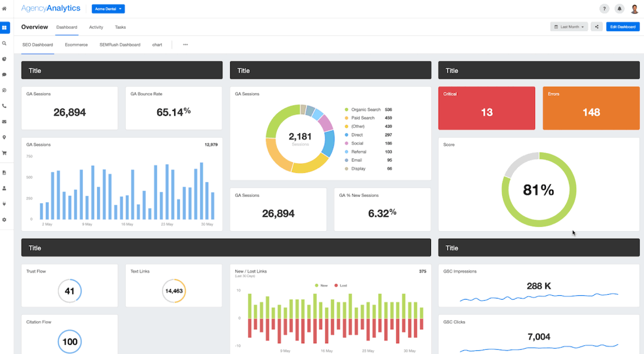Open the phone call tracking icon in the sidebar

[x=4, y=106]
